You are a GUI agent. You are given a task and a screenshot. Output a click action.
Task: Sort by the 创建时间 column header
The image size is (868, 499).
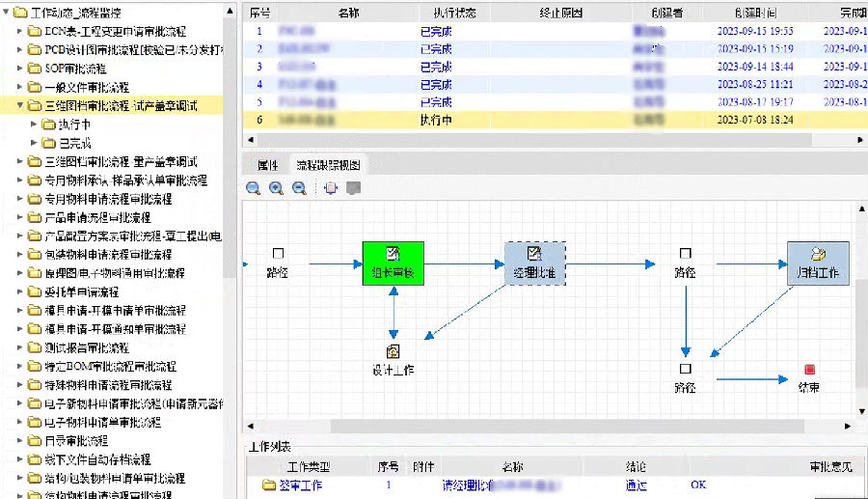pyautogui.click(x=755, y=13)
